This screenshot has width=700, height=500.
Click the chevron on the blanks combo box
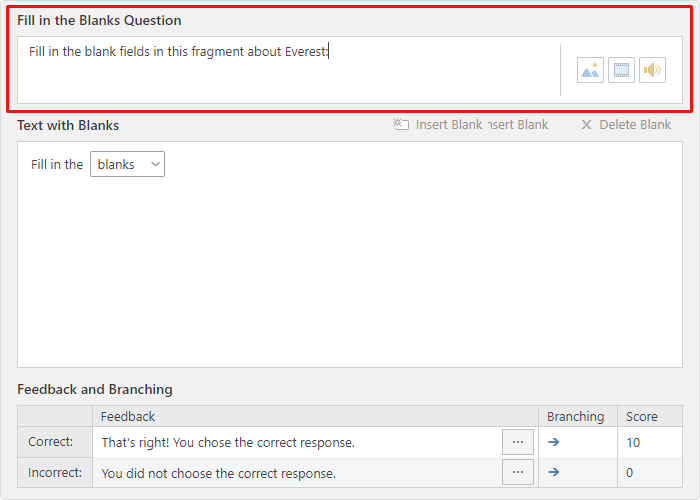[155, 164]
